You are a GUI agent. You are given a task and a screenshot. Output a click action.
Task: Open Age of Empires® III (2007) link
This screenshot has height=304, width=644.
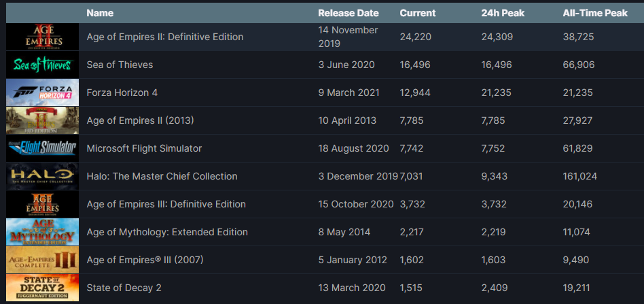[145, 260]
